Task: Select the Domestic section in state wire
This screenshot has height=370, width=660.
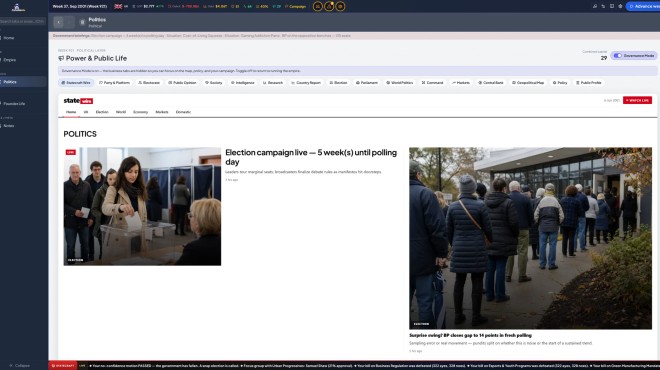Action: pos(183,112)
